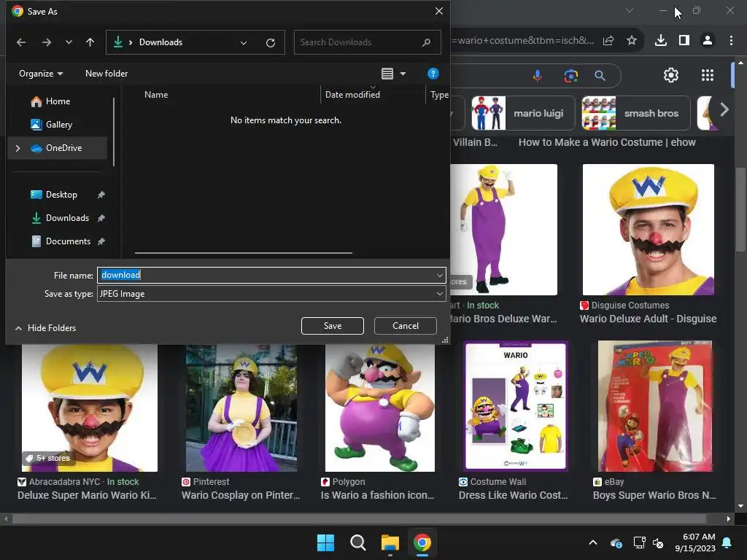
Task: Click the Search Downloads field
Action: pos(368,42)
